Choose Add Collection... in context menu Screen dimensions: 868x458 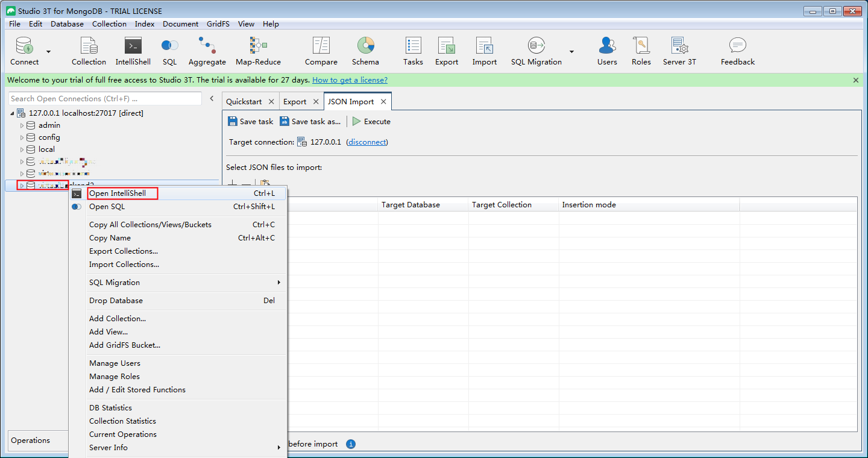(x=178, y=319)
